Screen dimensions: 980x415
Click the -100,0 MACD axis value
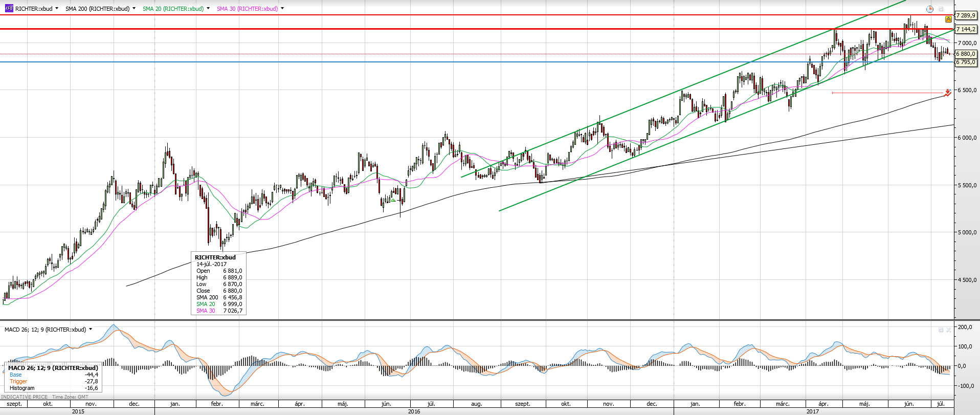(965, 386)
